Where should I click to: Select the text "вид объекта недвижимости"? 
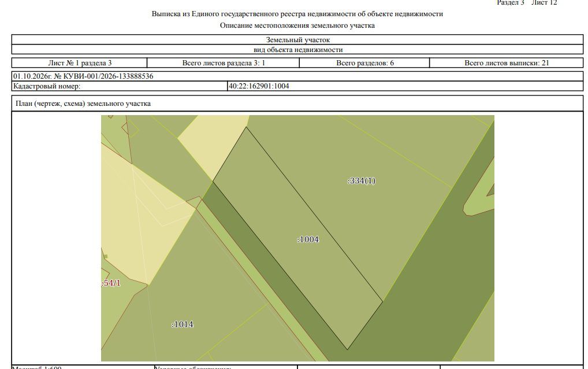click(x=297, y=50)
